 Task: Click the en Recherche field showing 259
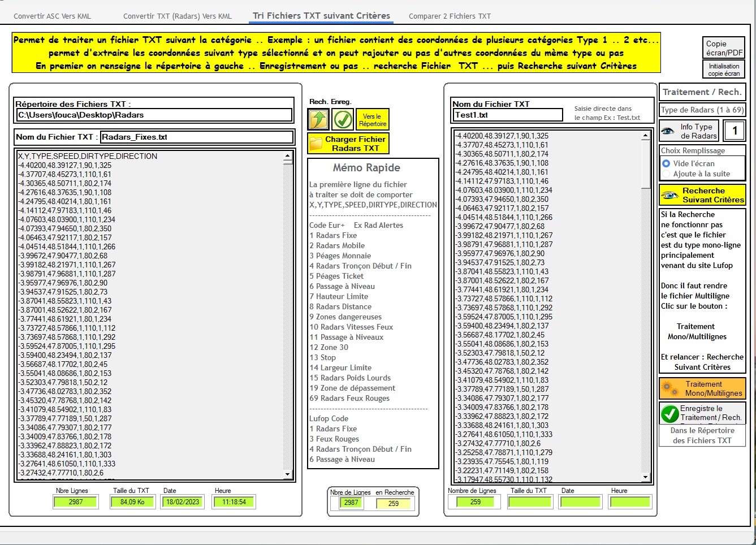tap(394, 503)
